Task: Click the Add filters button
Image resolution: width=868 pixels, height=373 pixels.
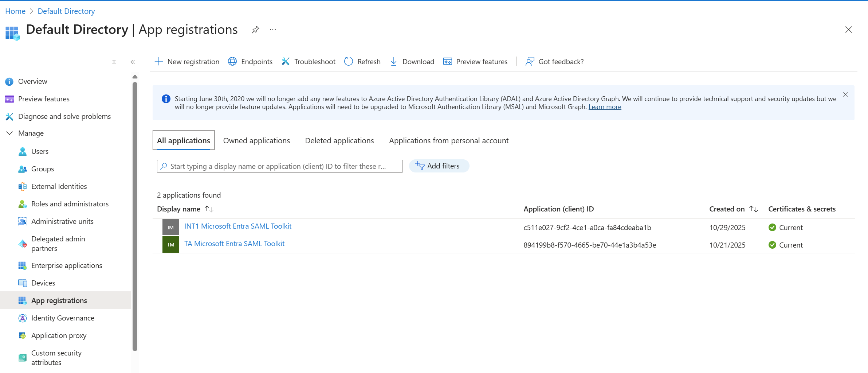Action: tap(439, 166)
